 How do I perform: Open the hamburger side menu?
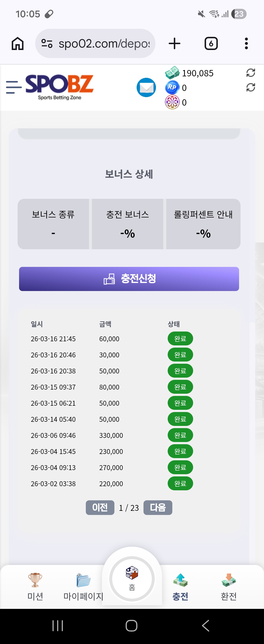pos(13,87)
